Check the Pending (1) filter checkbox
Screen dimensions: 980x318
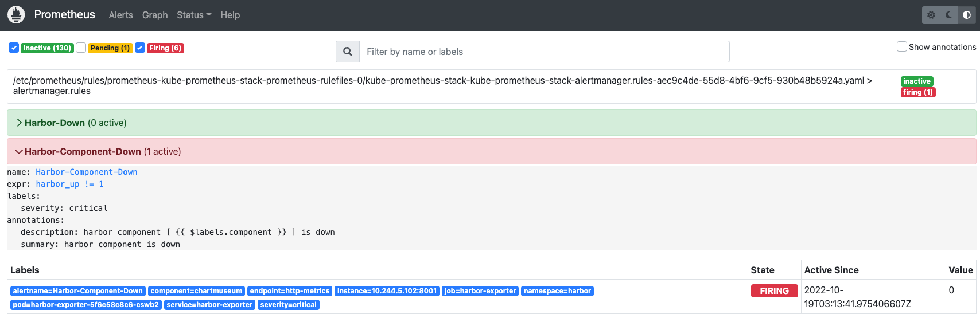[81, 48]
